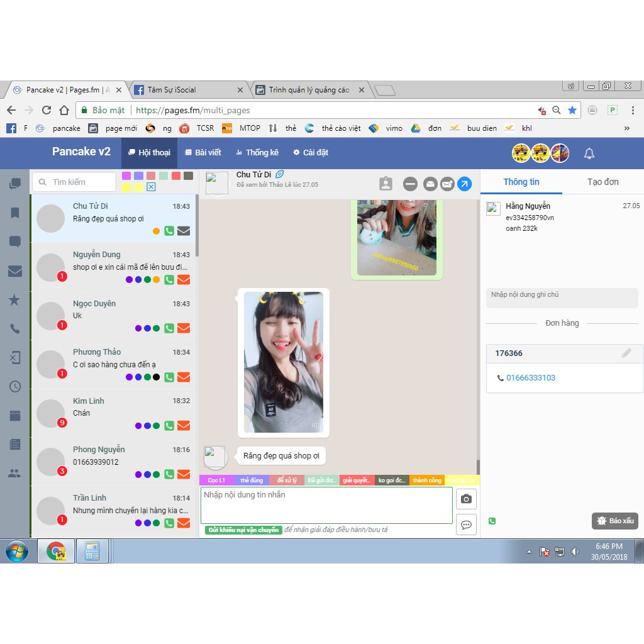Edit order 176366 with pencil icon
Screen dimensions: 644x644
pos(626,353)
